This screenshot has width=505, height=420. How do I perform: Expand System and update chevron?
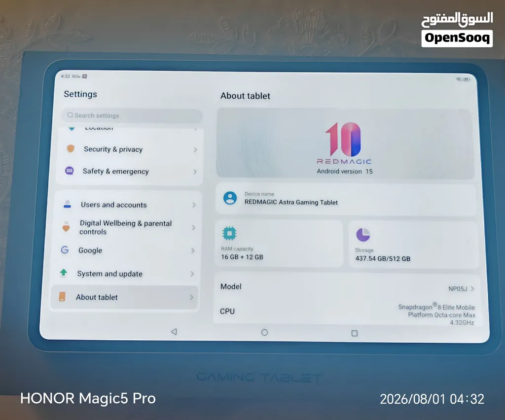coord(192,274)
